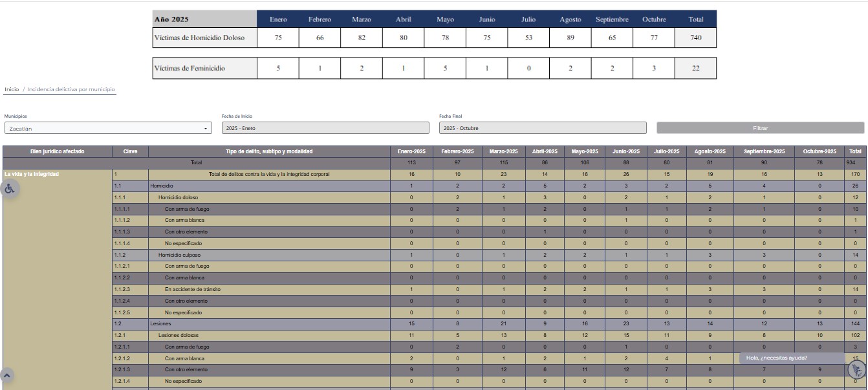Image resolution: width=868 pixels, height=390 pixels.
Task: Select the Lesiones dolosas row label
Action: click(x=179, y=335)
